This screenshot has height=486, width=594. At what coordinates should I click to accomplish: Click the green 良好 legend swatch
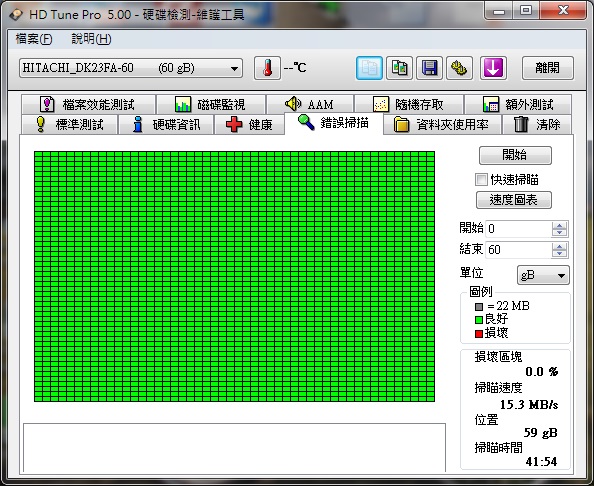[x=479, y=320]
